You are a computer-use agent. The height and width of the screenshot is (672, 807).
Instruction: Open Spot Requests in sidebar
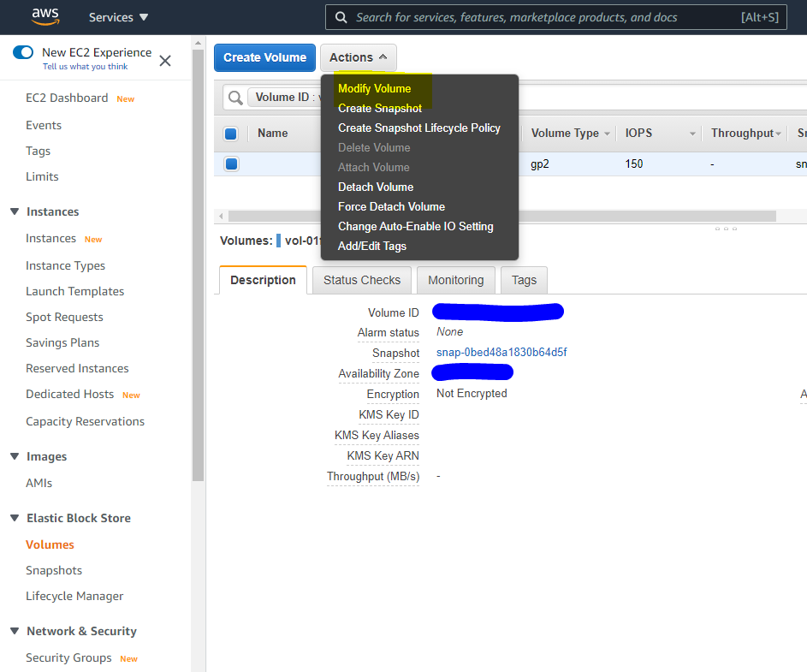(64, 318)
